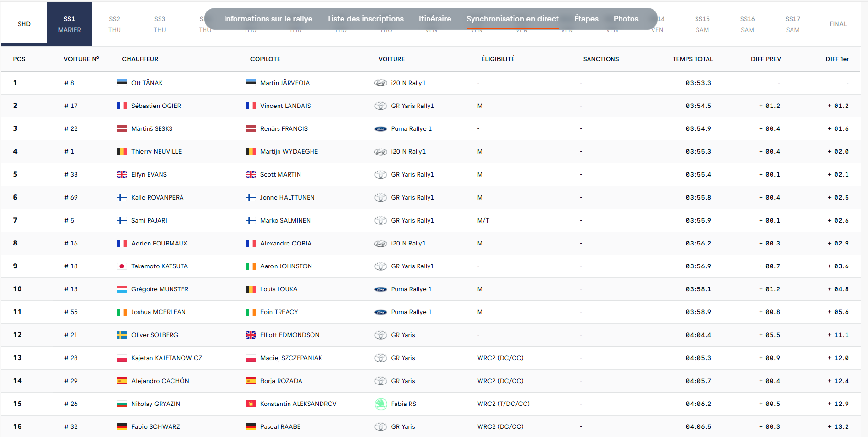Click the Toyota logo in Kalle ROVANPERÄ's row

click(381, 198)
